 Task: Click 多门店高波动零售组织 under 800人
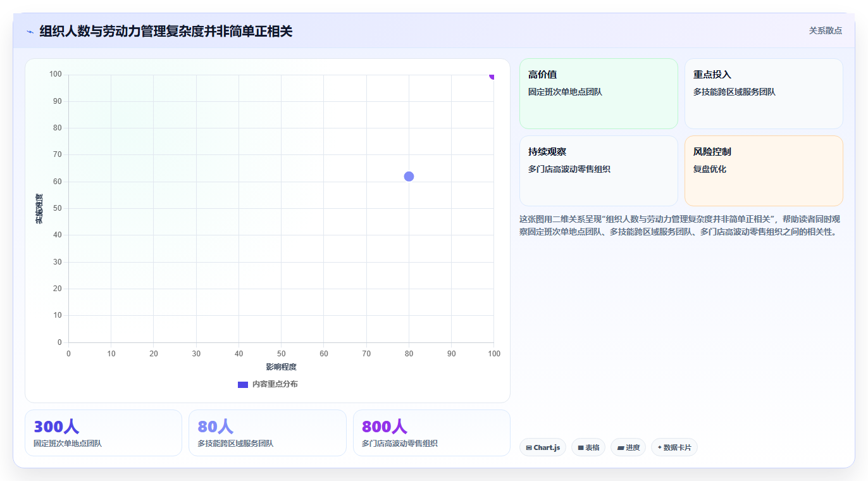[x=399, y=444]
